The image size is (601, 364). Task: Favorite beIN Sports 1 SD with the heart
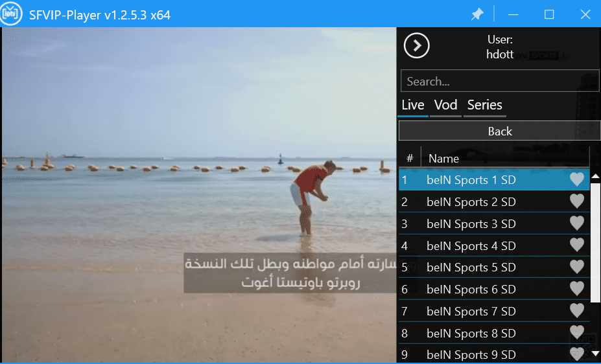click(577, 179)
